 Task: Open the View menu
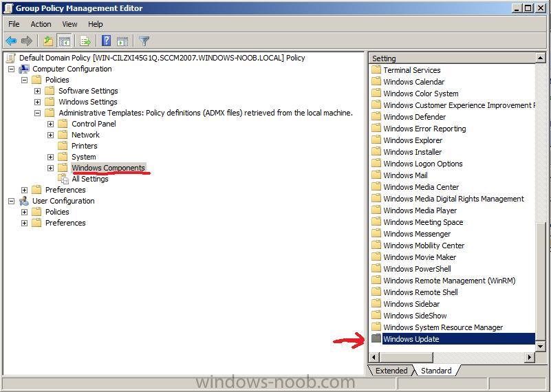pos(69,24)
